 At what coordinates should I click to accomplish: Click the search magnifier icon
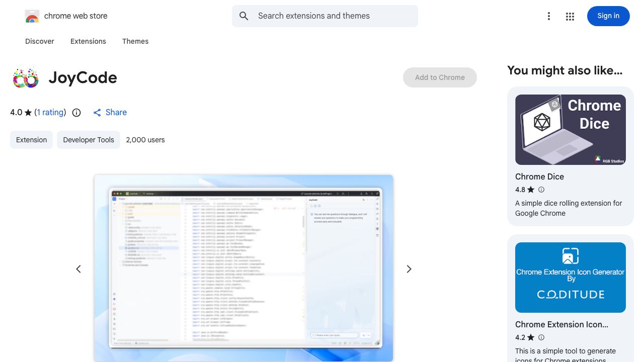point(244,16)
